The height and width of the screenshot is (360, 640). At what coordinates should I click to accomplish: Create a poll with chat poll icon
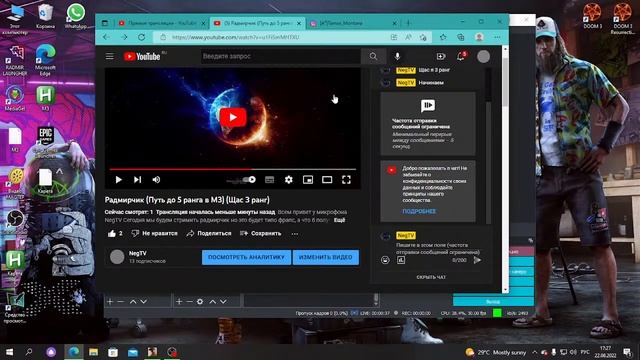coord(401,260)
